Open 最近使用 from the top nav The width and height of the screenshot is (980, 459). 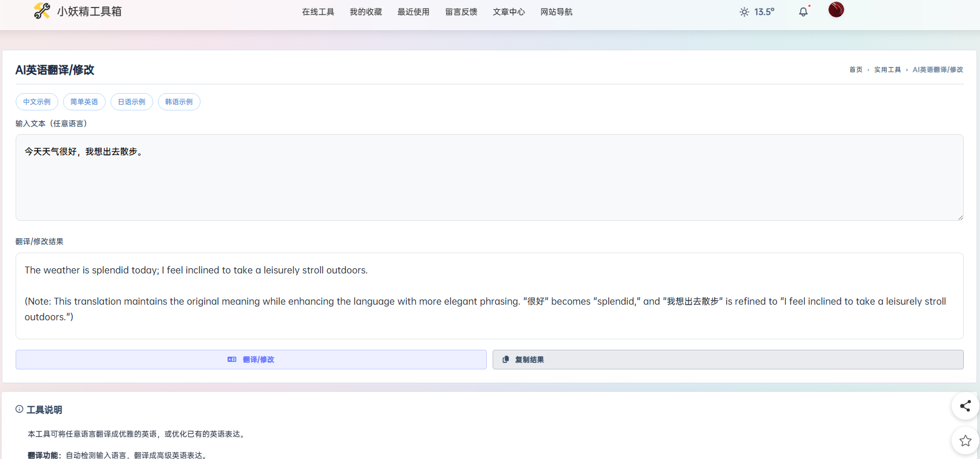413,12
